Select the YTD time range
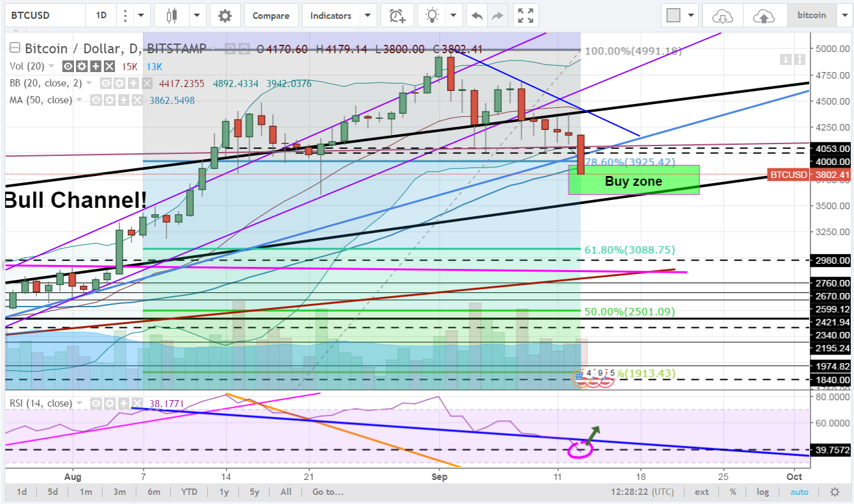The height and width of the screenshot is (504, 854). pyautogui.click(x=190, y=492)
